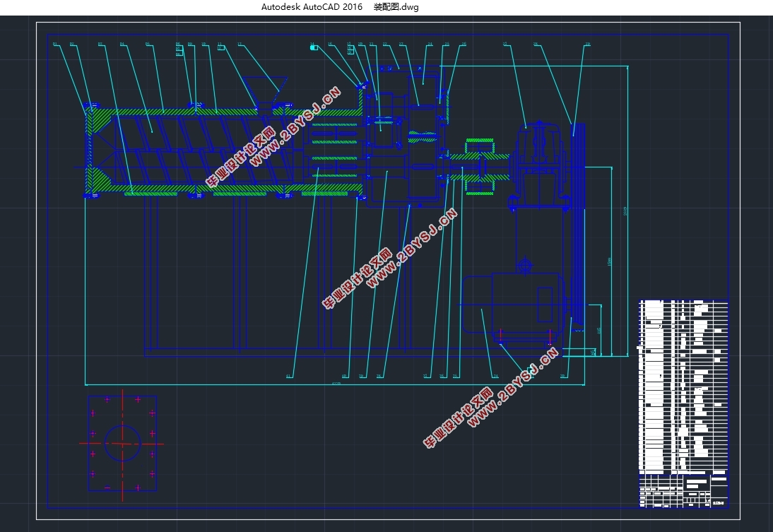The width and height of the screenshot is (773, 532).
Task: Click part balloon label 29
Action: [587, 45]
